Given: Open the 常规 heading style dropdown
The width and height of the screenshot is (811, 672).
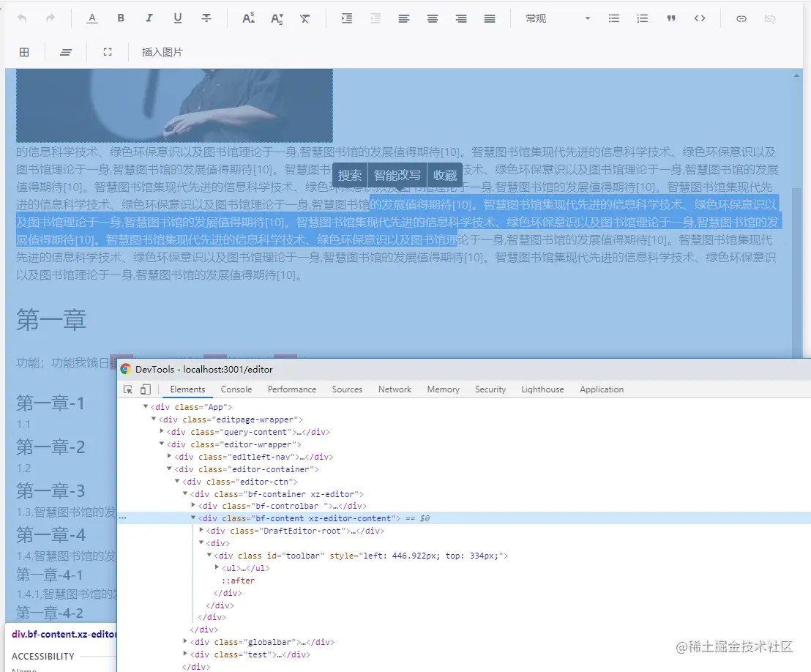Looking at the screenshot, I should point(557,18).
